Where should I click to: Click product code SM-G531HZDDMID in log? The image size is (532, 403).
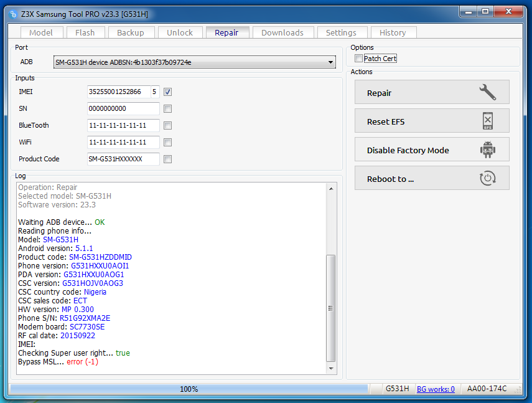tap(100, 257)
